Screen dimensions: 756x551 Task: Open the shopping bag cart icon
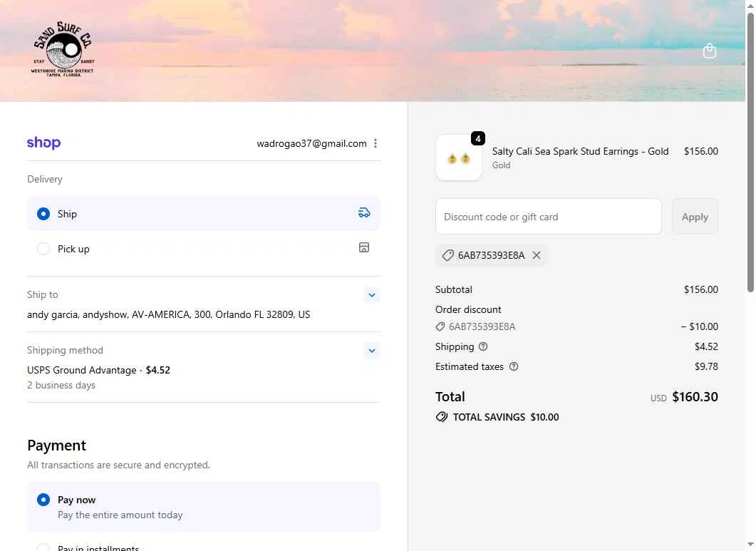[x=709, y=51]
